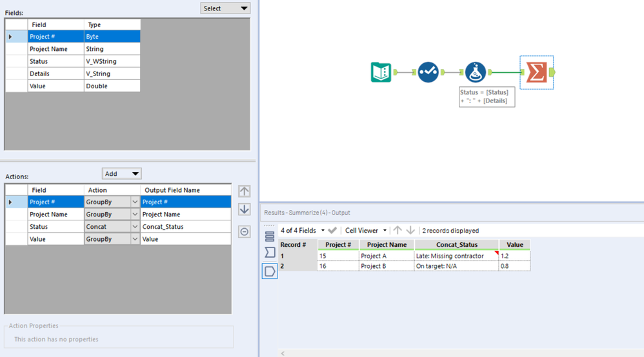The width and height of the screenshot is (644, 357).
Task: Click the output anchor icon in results sidebar
Action: tap(270, 271)
